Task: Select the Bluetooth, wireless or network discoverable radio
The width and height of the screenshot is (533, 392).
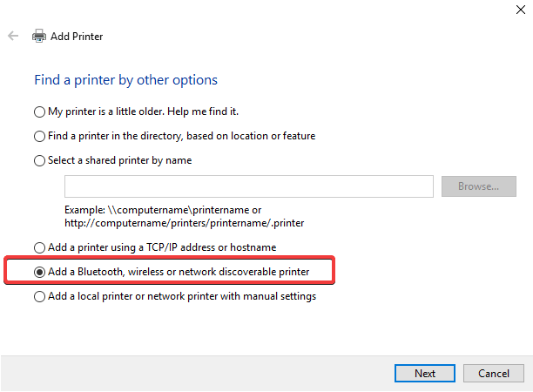Action: coord(39,272)
